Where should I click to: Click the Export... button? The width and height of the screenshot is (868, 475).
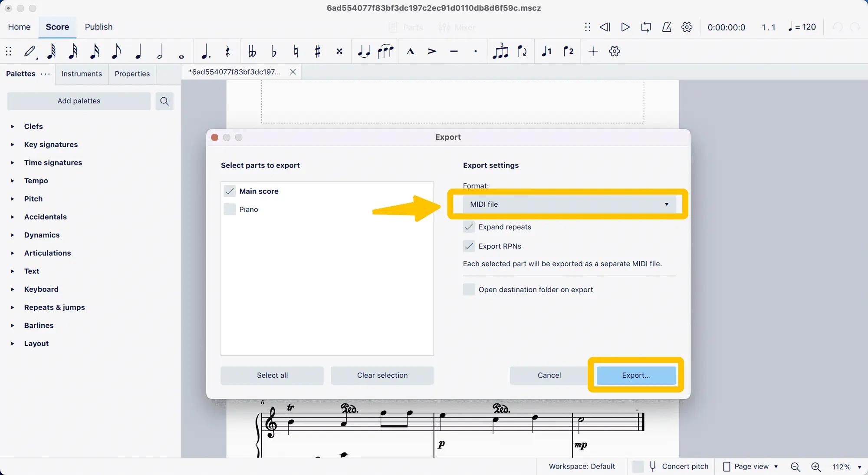tap(636, 375)
